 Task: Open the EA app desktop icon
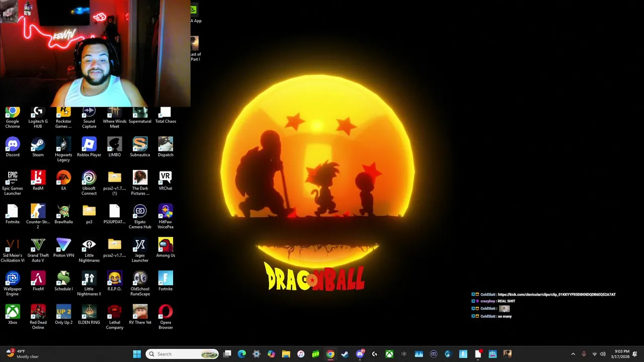63,180
